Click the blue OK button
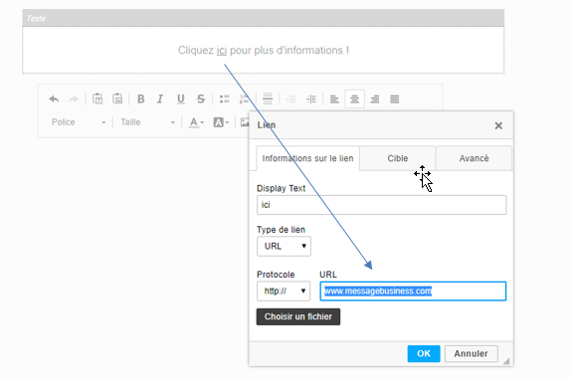 (x=424, y=353)
